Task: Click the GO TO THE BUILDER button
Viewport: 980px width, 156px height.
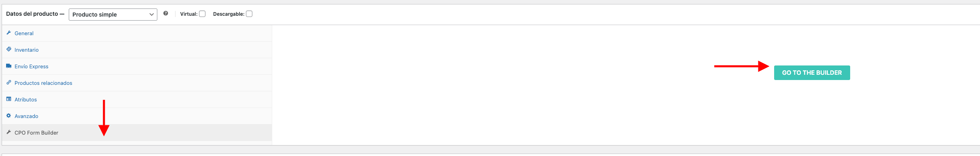Action: (x=812, y=73)
